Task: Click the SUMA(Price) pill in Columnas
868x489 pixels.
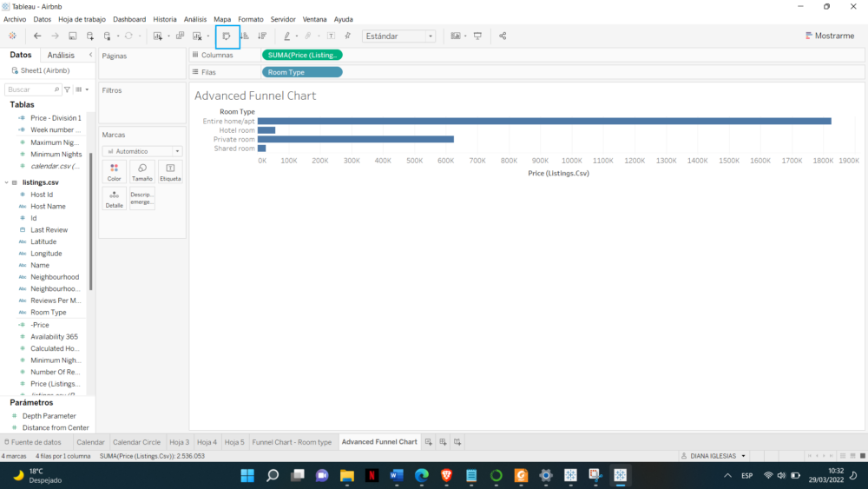Action: [x=302, y=55]
